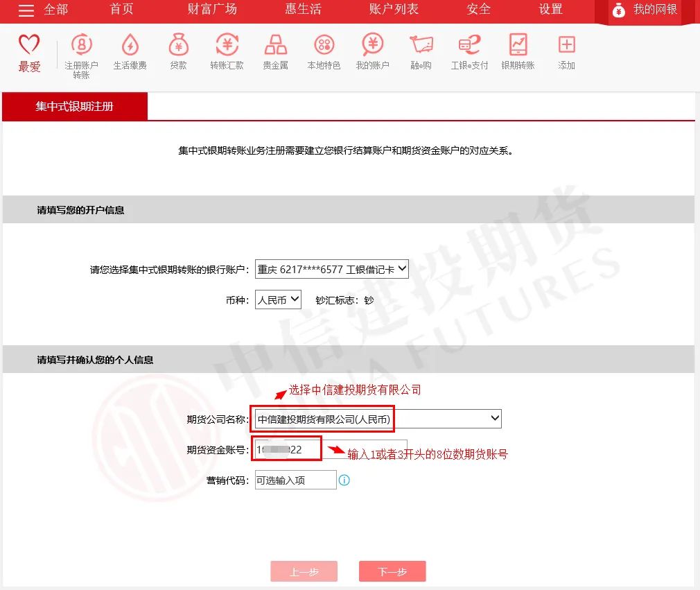Image resolution: width=700 pixels, height=590 pixels.
Task: Click the 上一步 button
Action: pos(304,571)
